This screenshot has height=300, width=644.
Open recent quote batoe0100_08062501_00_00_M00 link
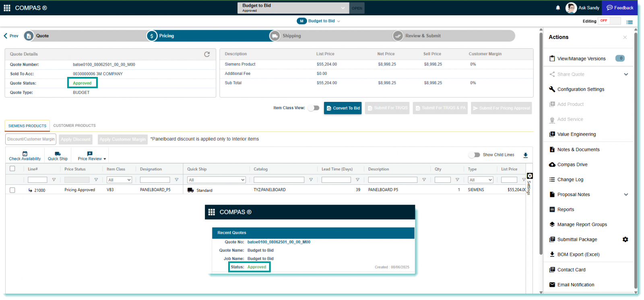(279, 242)
